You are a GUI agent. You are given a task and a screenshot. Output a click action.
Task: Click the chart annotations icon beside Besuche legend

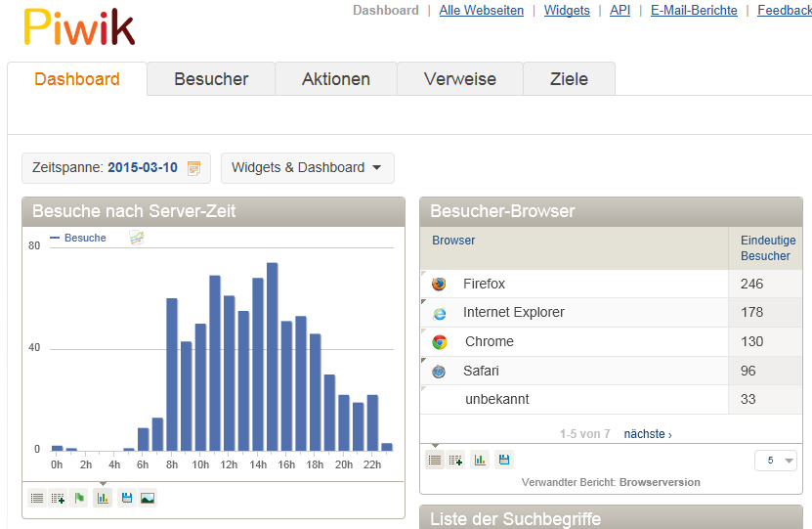coord(136,238)
